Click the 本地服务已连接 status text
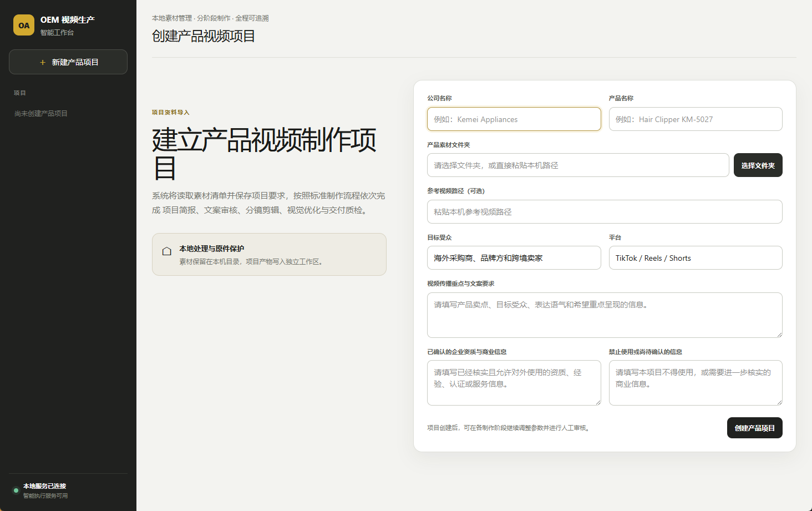 click(x=44, y=486)
